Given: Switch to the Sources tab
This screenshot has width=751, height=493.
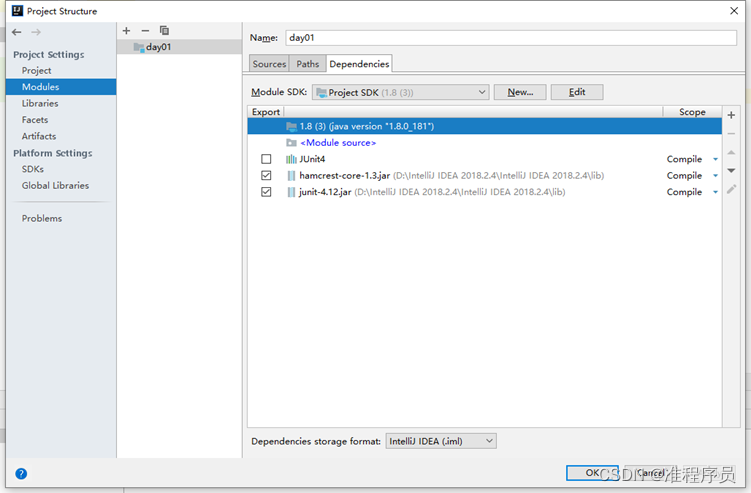Looking at the screenshot, I should click(269, 64).
